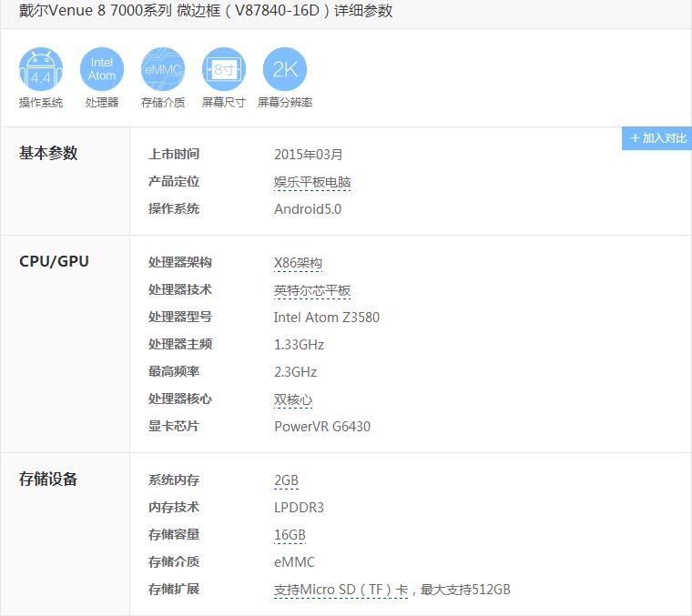Viewport: 692px width, 616px height.
Task: Click the LPDDR3 value
Action: coord(299,508)
